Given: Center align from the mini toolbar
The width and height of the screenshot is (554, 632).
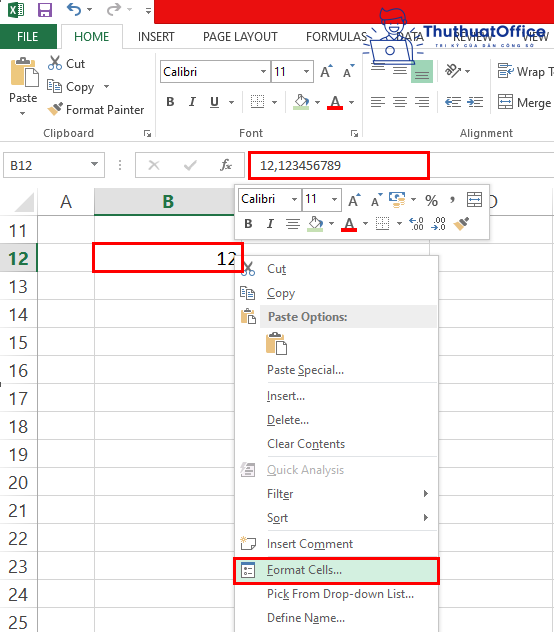Looking at the screenshot, I should [293, 224].
